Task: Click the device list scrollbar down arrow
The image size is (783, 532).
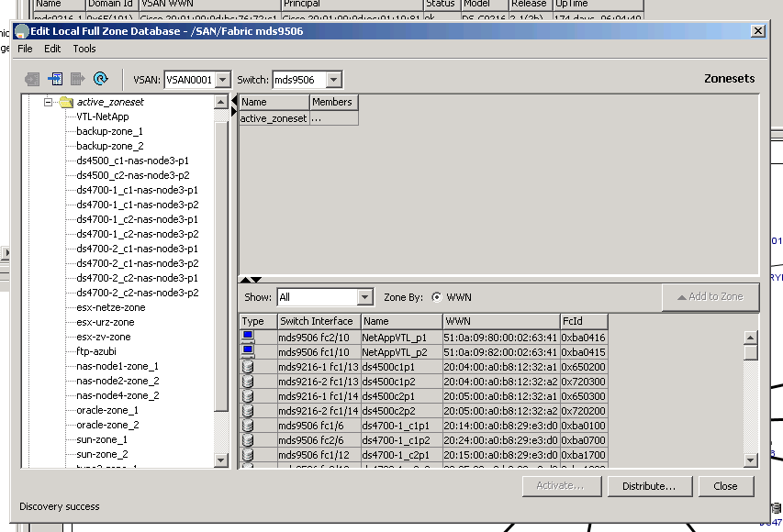Action: point(751,460)
